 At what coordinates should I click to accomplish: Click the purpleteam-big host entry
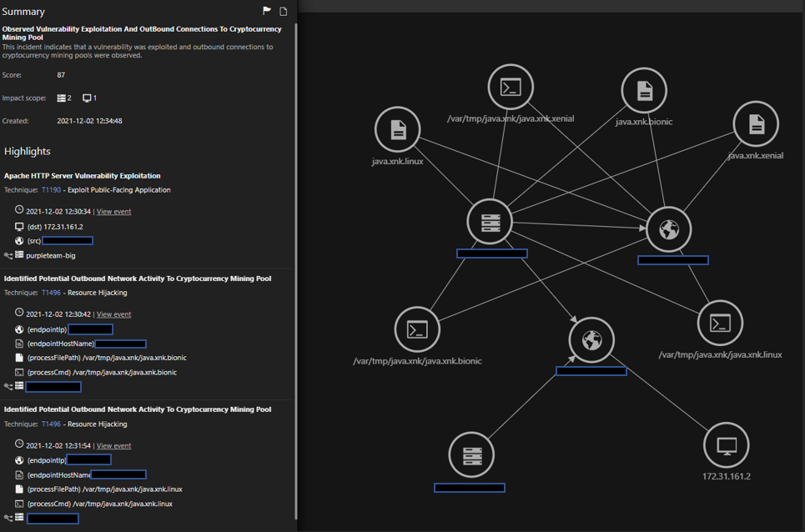click(x=50, y=256)
